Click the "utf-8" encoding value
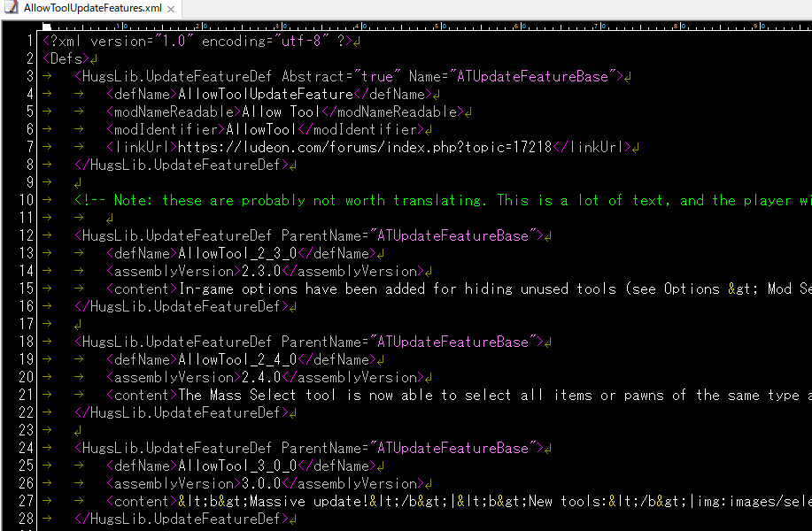 301,41
